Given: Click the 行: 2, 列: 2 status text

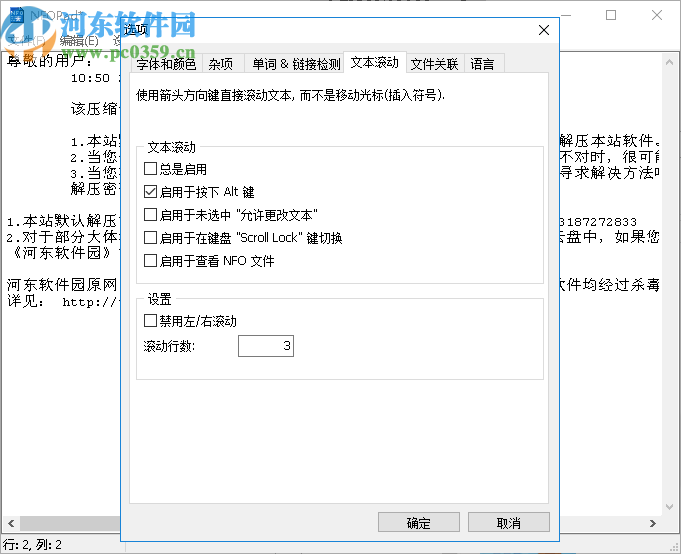Looking at the screenshot, I should point(33,544).
